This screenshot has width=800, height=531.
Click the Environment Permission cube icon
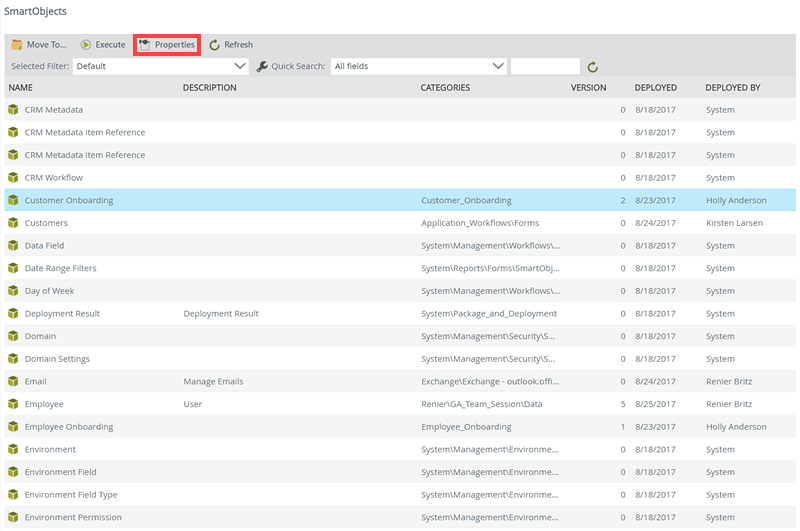point(14,518)
